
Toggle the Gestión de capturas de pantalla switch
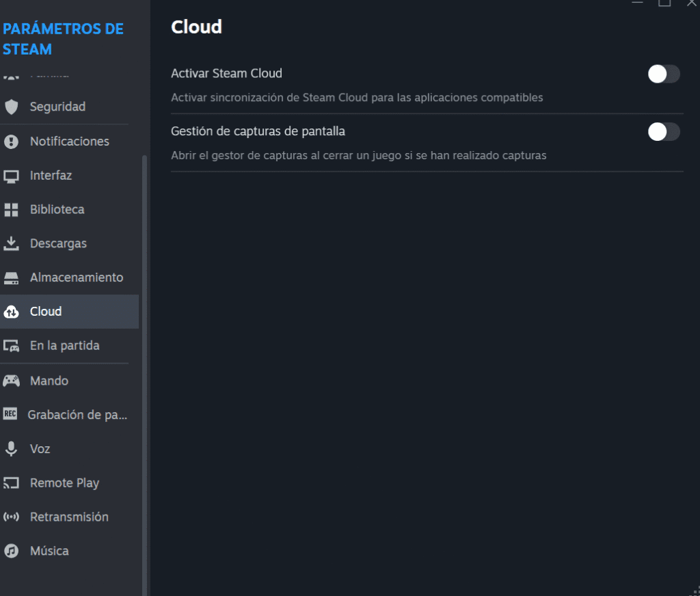coord(664,132)
